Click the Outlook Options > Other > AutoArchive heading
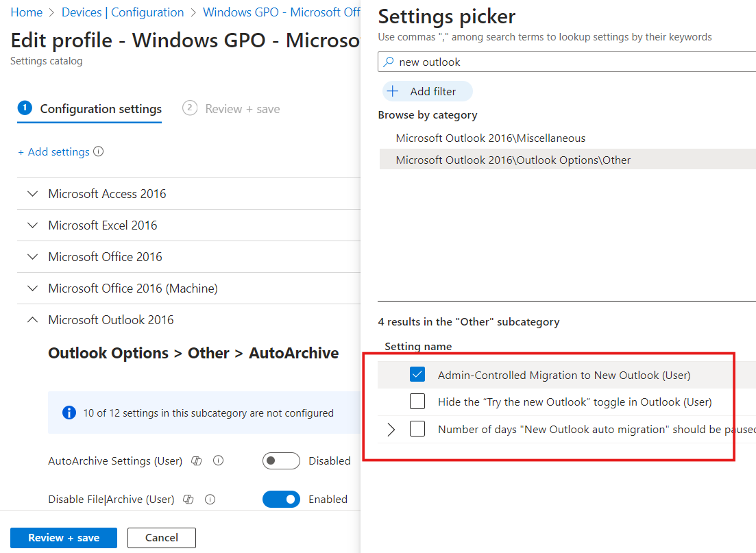Screen dimensions: 756x553 [x=193, y=353]
